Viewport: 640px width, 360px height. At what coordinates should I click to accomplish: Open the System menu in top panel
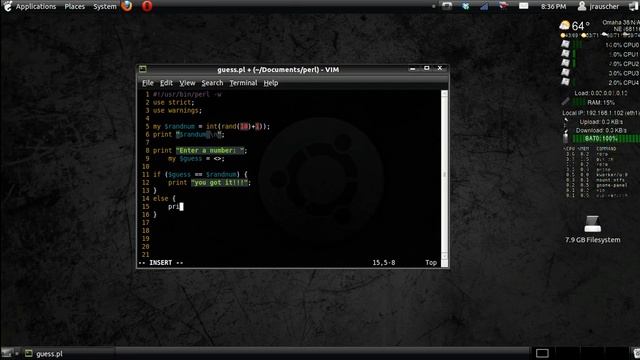104,7
